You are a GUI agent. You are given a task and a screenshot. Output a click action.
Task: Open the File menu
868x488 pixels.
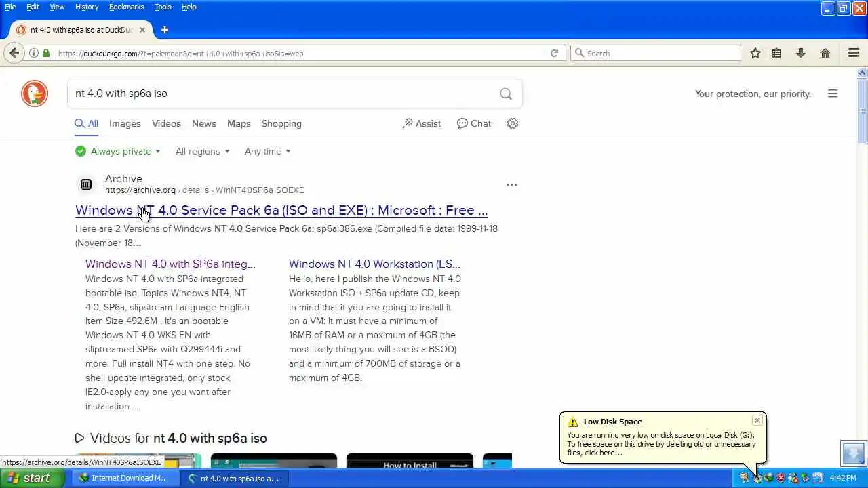click(x=10, y=7)
